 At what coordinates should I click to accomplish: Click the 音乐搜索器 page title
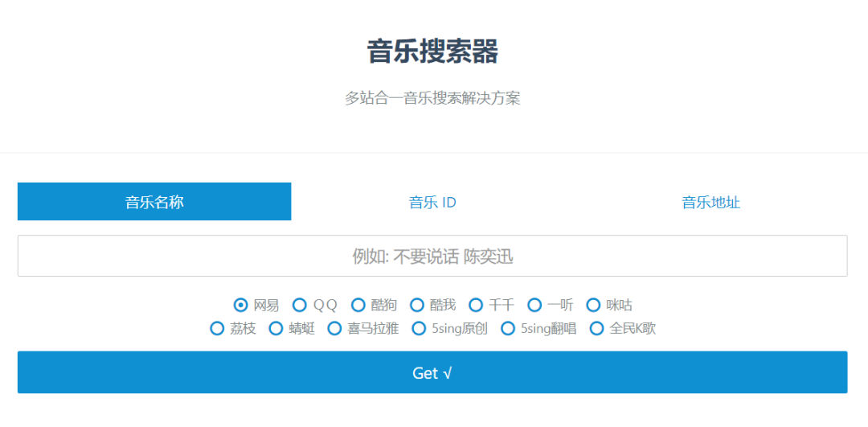432,51
